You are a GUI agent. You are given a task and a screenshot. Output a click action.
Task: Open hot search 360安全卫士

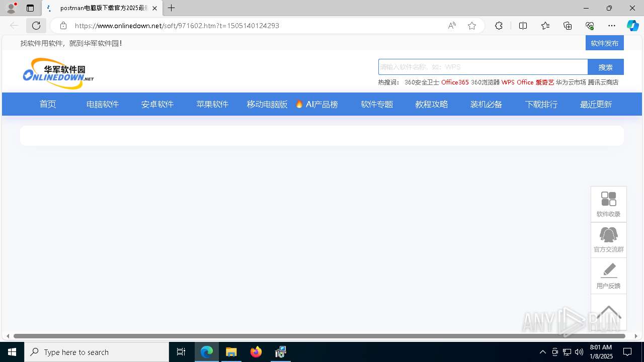422,82
